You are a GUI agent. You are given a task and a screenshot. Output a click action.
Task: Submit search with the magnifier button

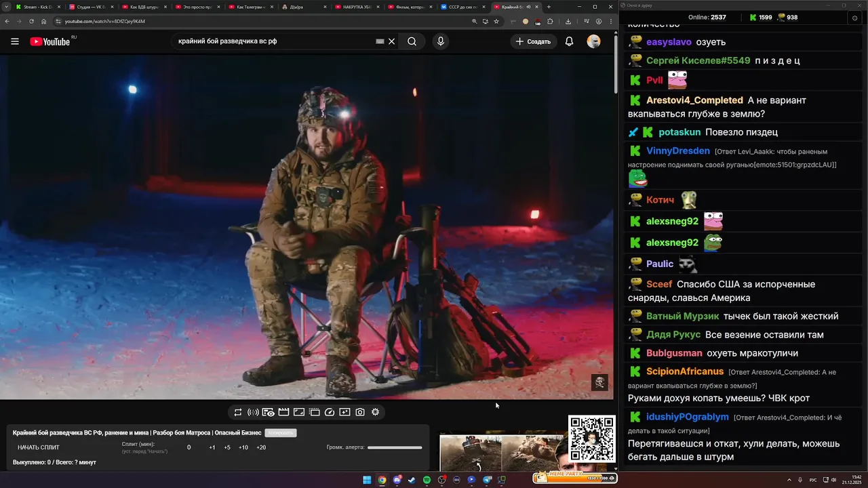coord(412,41)
